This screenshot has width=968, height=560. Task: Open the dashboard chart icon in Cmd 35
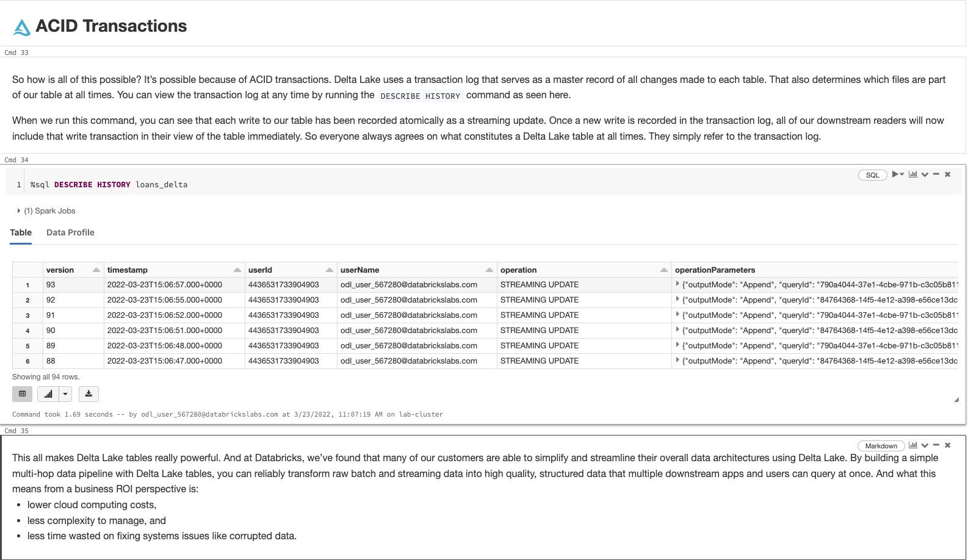tap(913, 445)
